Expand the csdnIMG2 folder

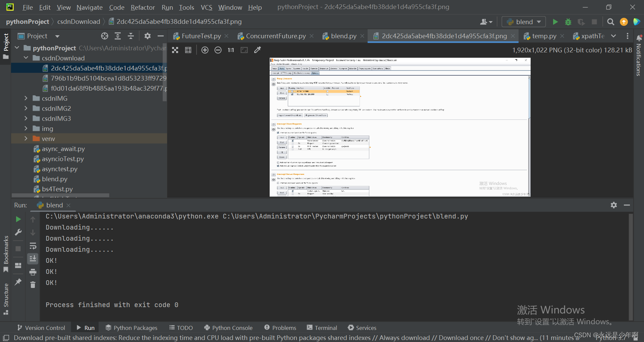click(x=26, y=108)
